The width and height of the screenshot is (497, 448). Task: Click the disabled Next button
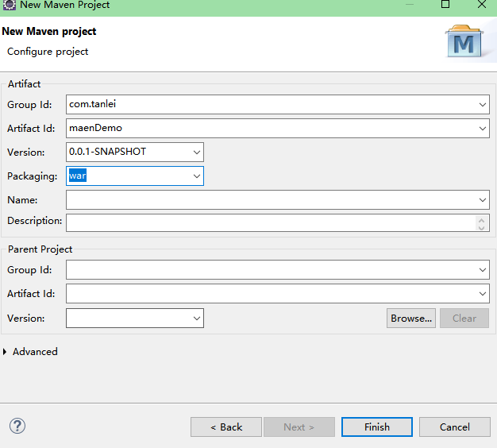tap(299, 427)
